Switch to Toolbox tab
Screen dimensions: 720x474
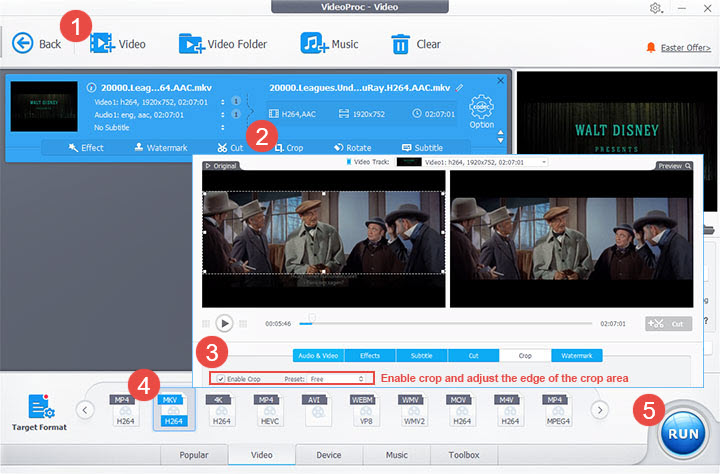click(x=464, y=455)
